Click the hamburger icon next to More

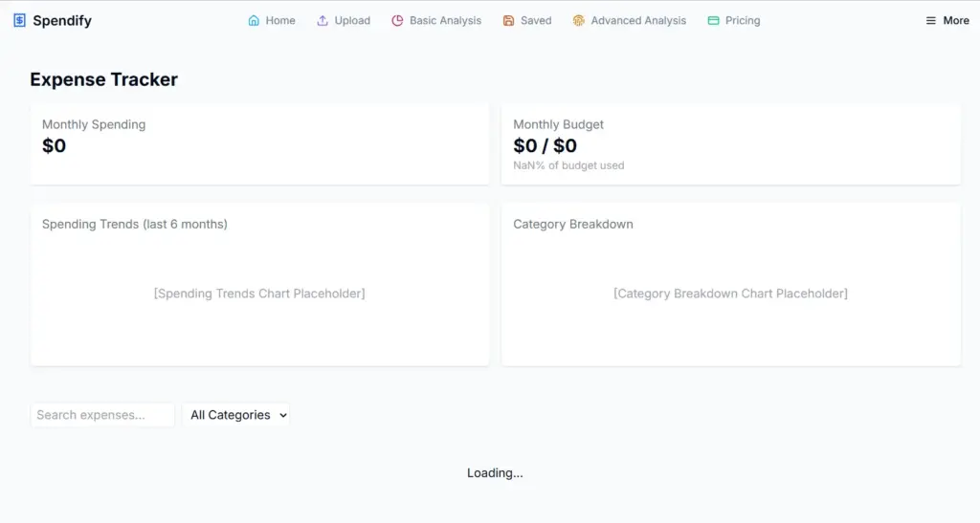[x=930, y=21]
